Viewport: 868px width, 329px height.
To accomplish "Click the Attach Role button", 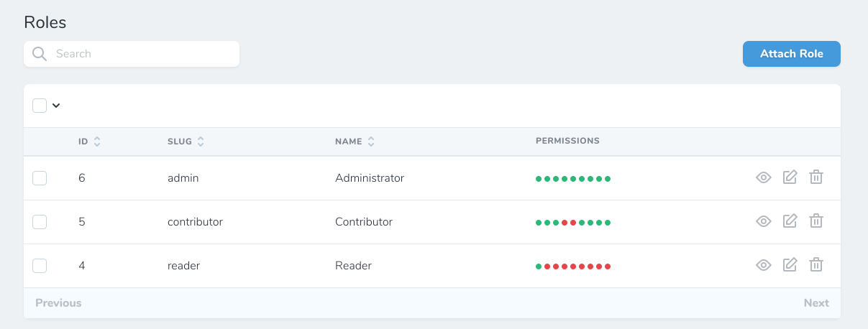I will coord(791,54).
